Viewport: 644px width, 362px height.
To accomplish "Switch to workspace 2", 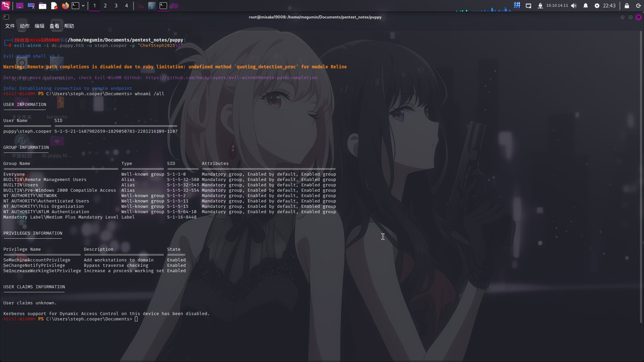I will (x=105, y=6).
